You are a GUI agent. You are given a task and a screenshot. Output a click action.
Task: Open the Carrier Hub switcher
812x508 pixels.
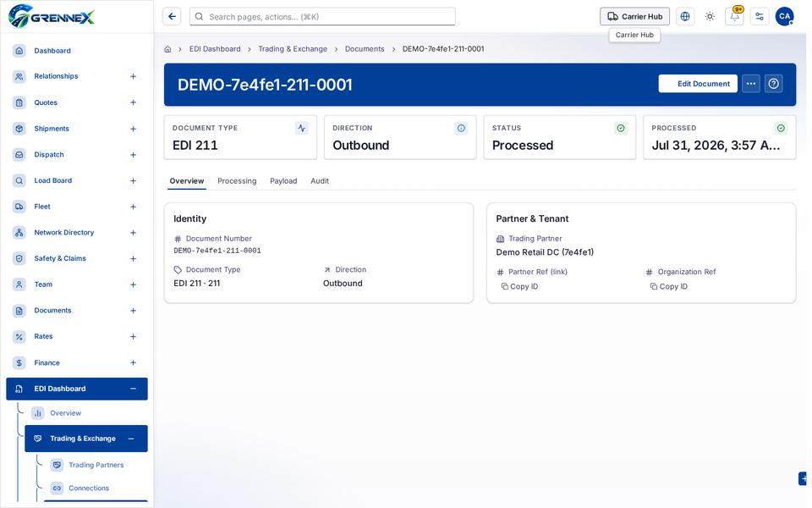634,17
